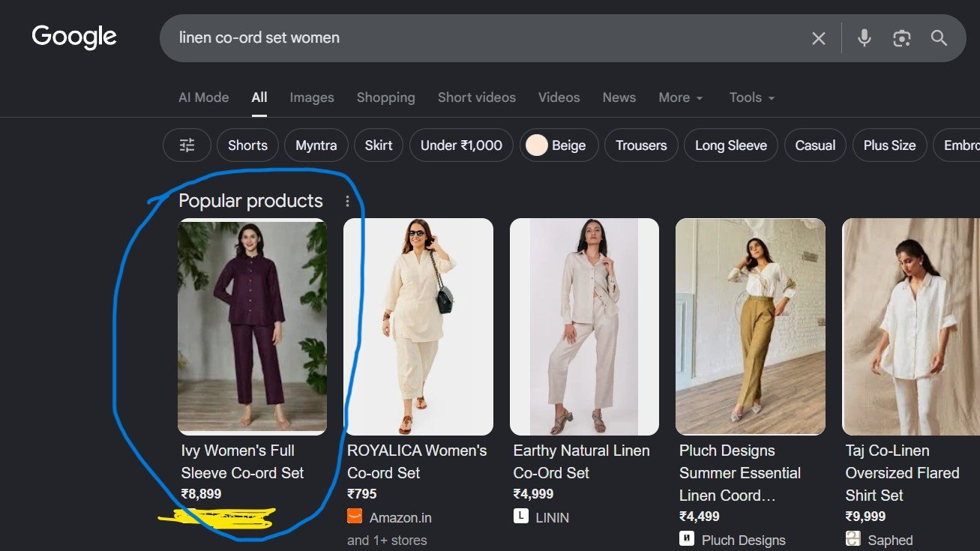Click the Pluch Designs store icon
This screenshot has width=980, height=551.
click(x=687, y=539)
